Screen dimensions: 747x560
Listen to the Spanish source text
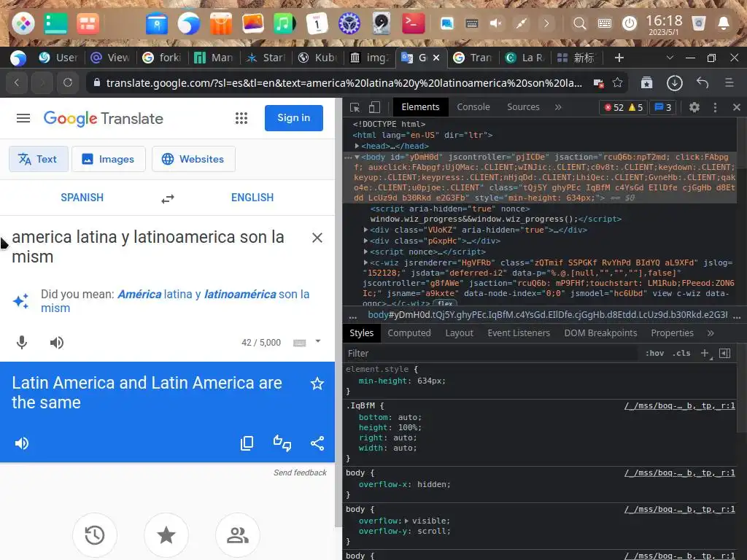click(57, 343)
